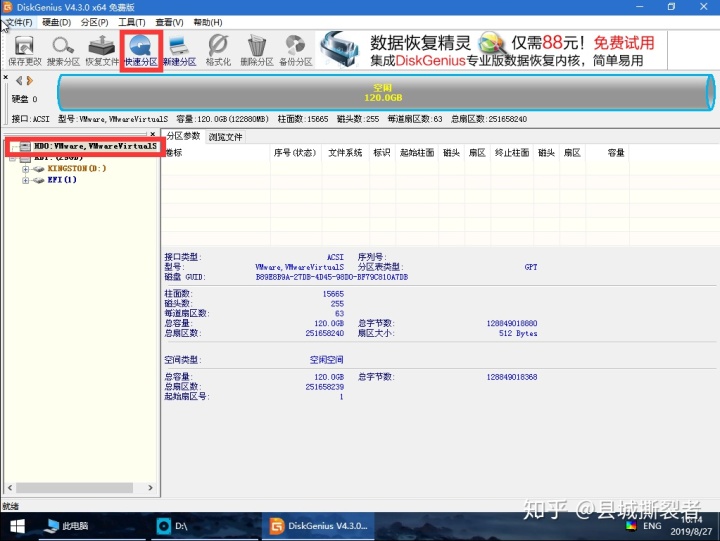The height and width of the screenshot is (541, 720).
Task: Click the 总扇区数:251658240 text in disk info line
Action: click(x=489, y=119)
